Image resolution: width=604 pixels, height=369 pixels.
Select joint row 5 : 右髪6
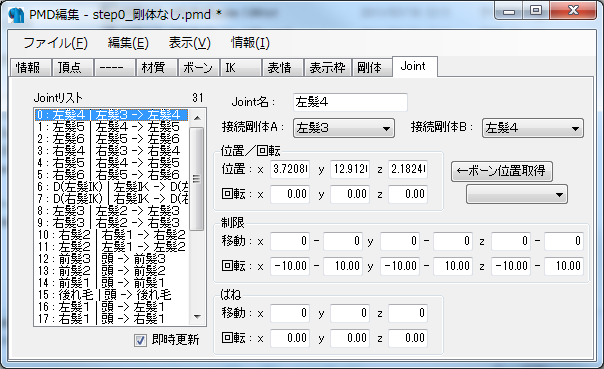pyautogui.click(x=111, y=175)
